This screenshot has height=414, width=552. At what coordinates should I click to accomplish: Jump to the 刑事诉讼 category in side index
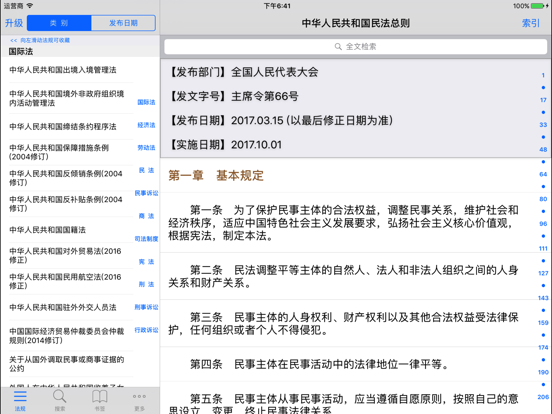(x=146, y=307)
